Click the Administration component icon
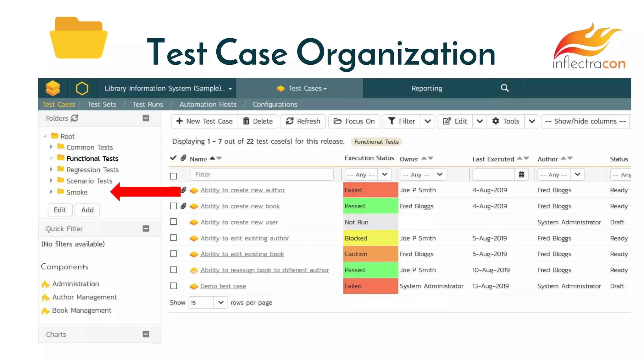Image resolution: width=644 pixels, height=362 pixels. pyautogui.click(x=46, y=284)
